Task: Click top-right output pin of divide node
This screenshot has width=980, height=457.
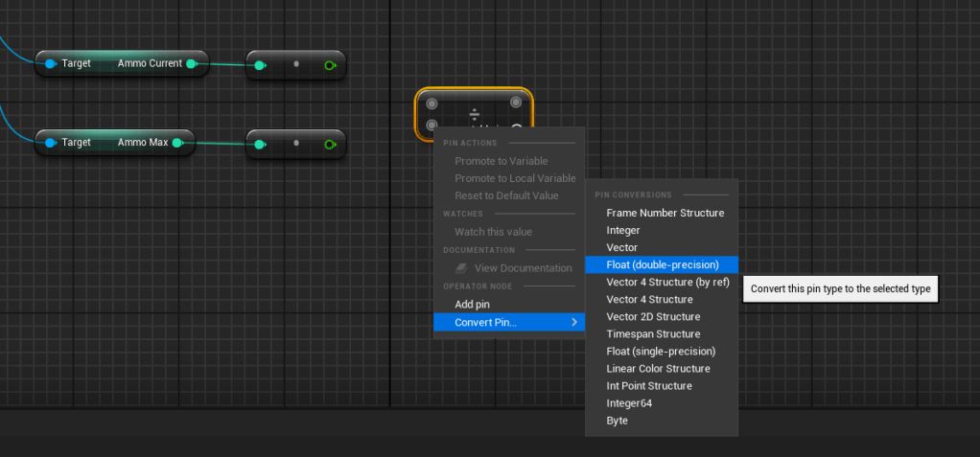Action: pyautogui.click(x=516, y=103)
